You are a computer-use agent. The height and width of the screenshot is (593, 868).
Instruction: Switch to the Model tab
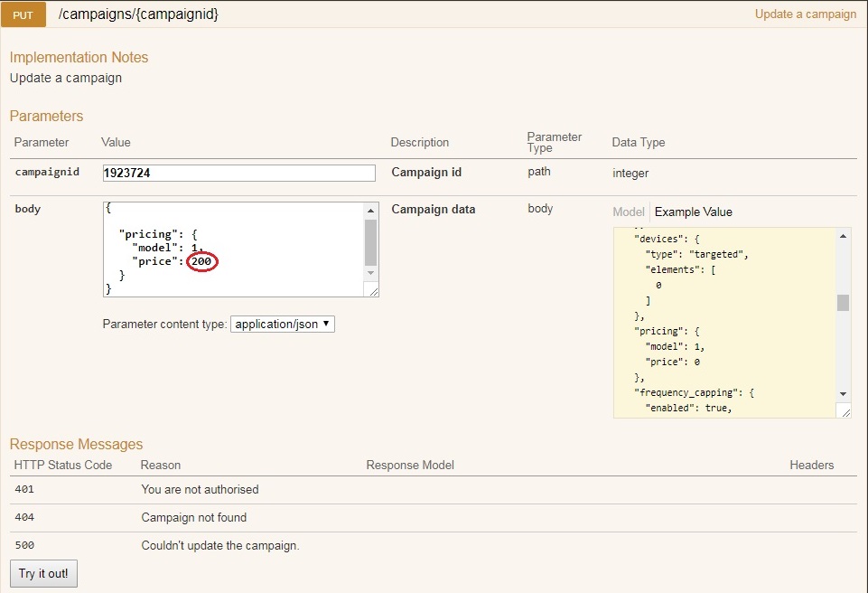point(629,212)
